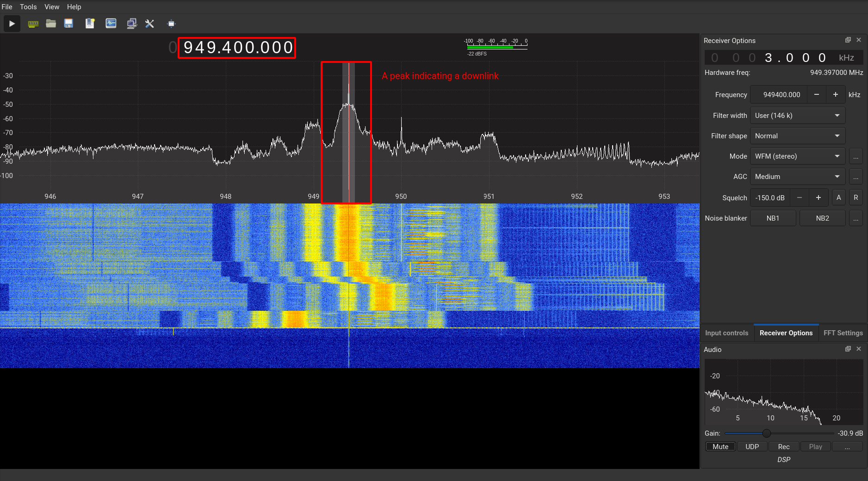Open the Mode dropdown showing WFM (stereo)
The image size is (868, 481).
pos(797,156)
